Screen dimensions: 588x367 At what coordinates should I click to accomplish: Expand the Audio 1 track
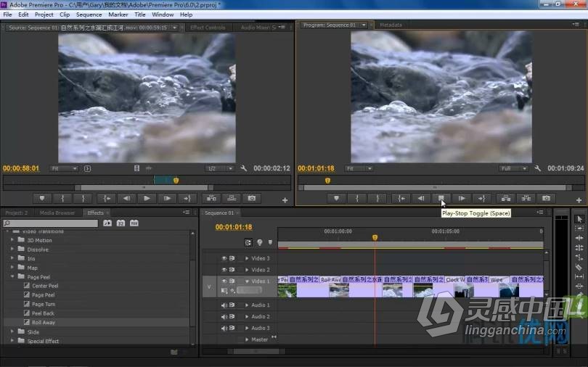click(247, 305)
